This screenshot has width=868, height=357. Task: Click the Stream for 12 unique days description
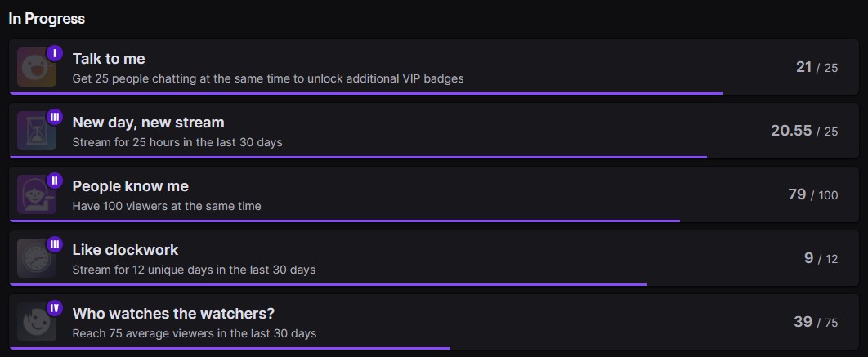[x=194, y=270]
